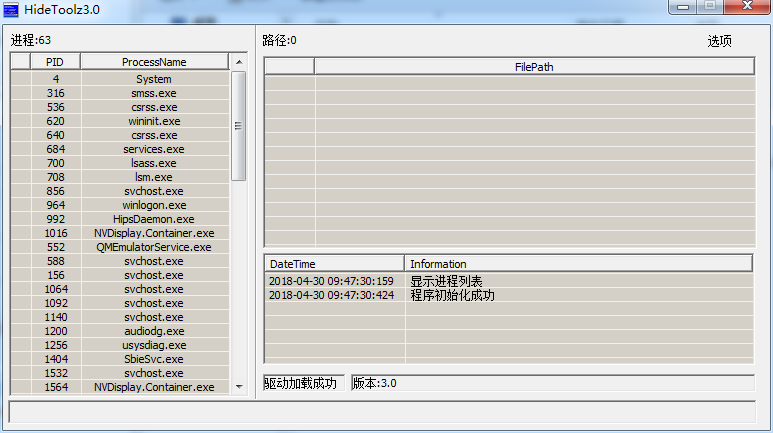
Task: Sort process list by PID column
Action: (55, 62)
